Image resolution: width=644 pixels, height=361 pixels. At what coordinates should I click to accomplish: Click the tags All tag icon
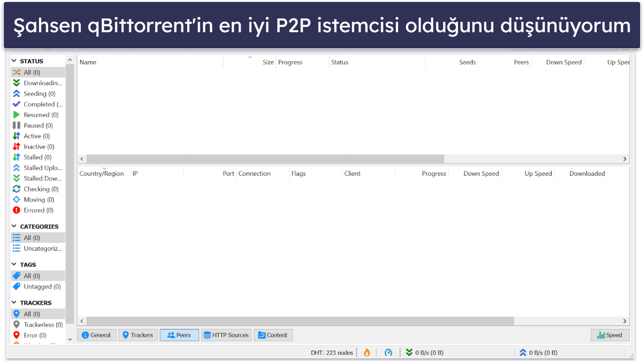pyautogui.click(x=16, y=276)
